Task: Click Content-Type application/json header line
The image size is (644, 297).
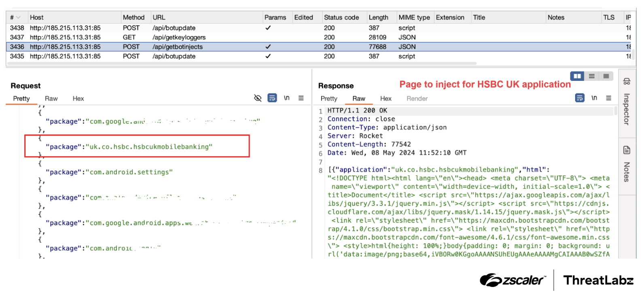Action: pyautogui.click(x=387, y=127)
